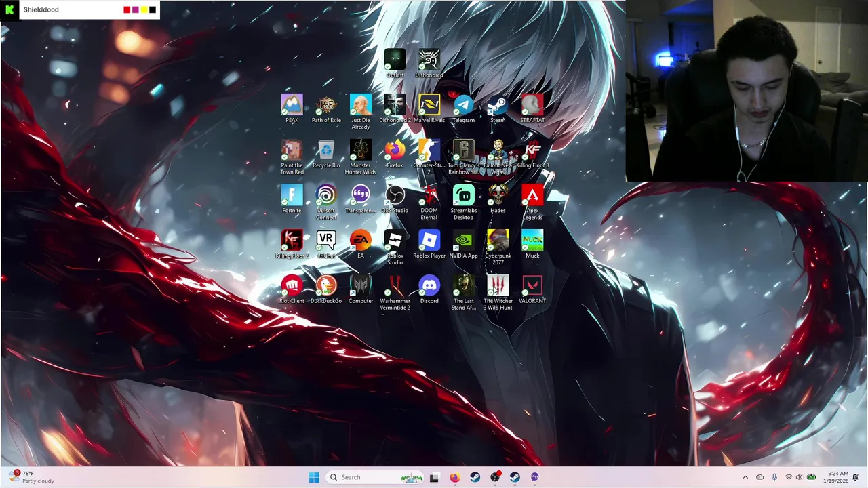The width and height of the screenshot is (868, 488).
Task: Open the Ubisoft Connect shortcut
Action: (x=326, y=202)
